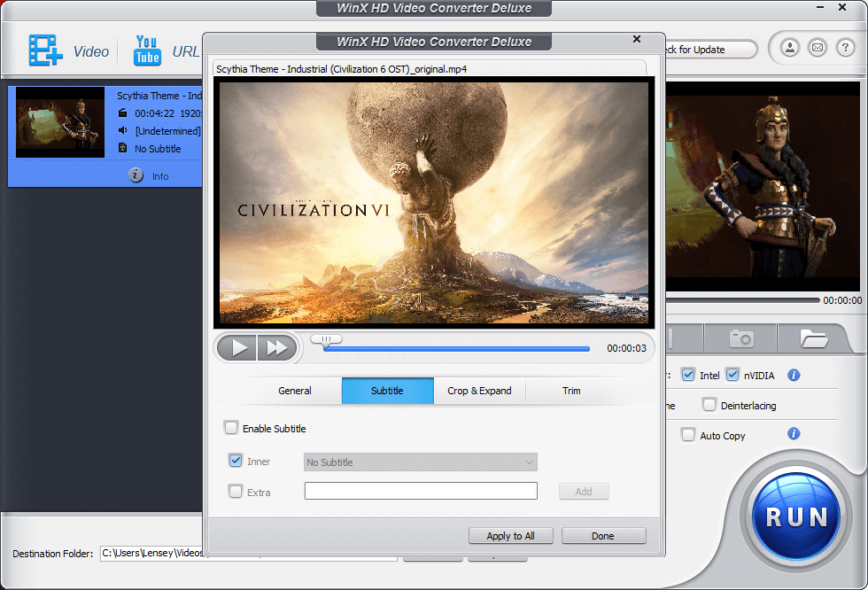Image resolution: width=868 pixels, height=590 pixels.
Task: Click the Extra subtitle path field
Action: point(421,491)
